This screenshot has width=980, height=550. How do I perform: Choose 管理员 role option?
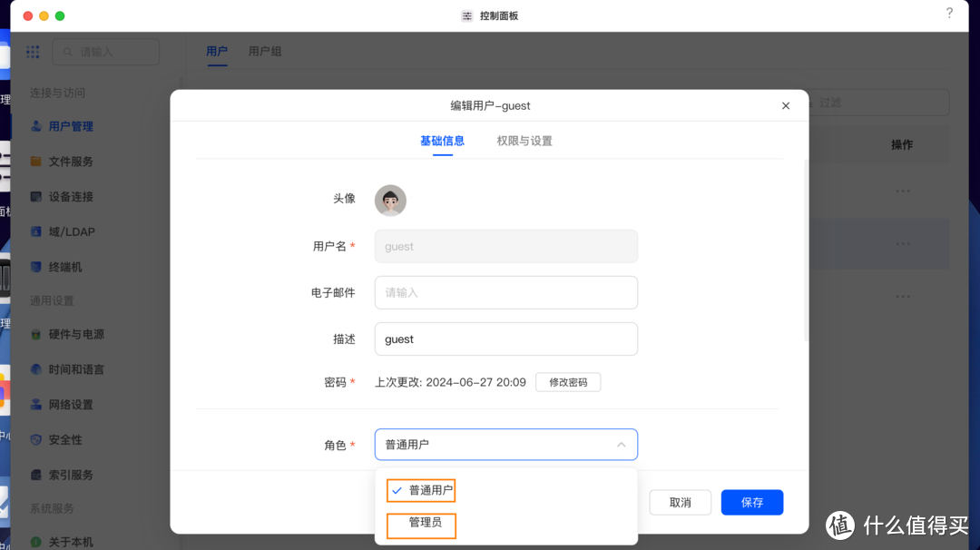pyautogui.click(x=425, y=523)
